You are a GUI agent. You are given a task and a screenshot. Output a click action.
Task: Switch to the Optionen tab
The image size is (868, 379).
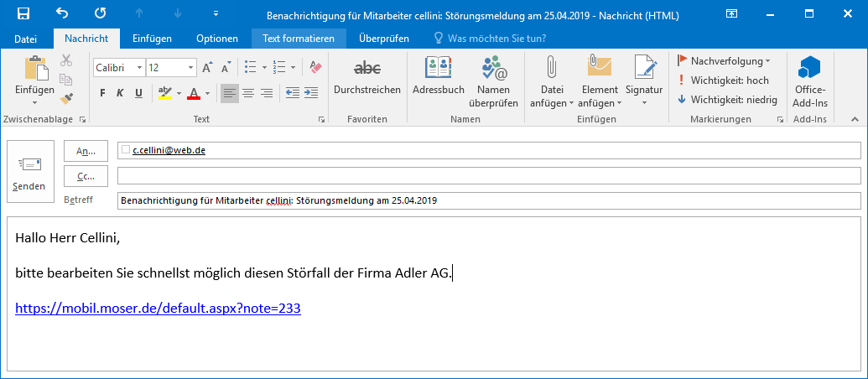pyautogui.click(x=217, y=39)
